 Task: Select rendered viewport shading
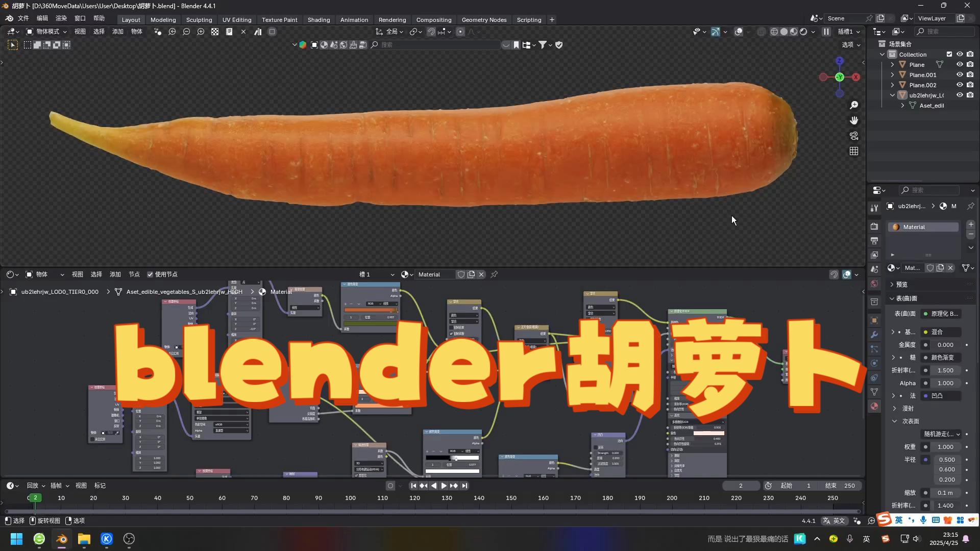click(803, 32)
